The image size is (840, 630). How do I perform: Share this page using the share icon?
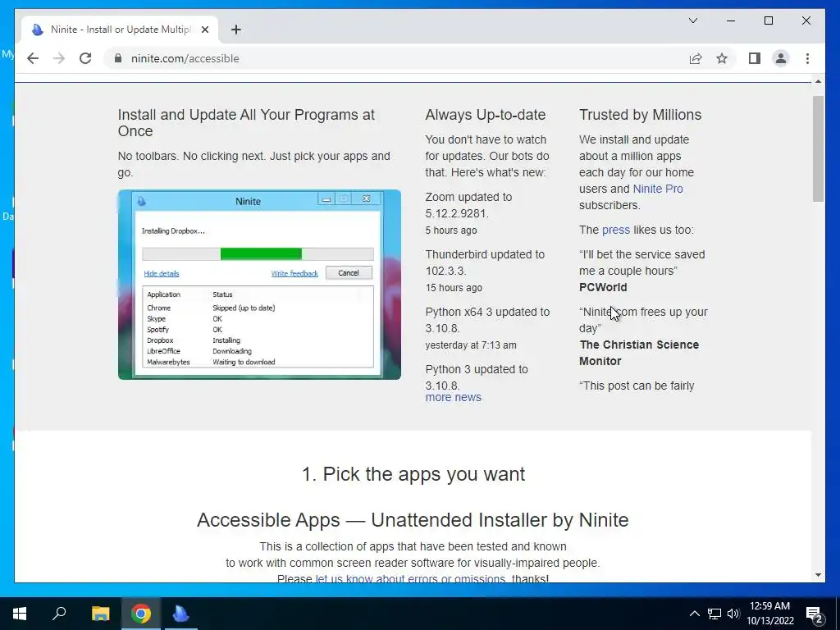[x=696, y=58]
